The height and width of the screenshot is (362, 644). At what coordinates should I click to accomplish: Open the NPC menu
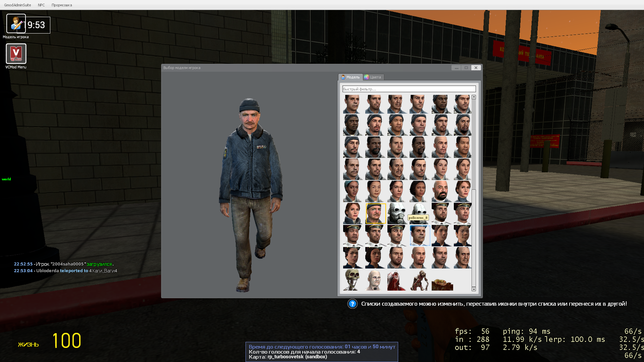click(41, 5)
